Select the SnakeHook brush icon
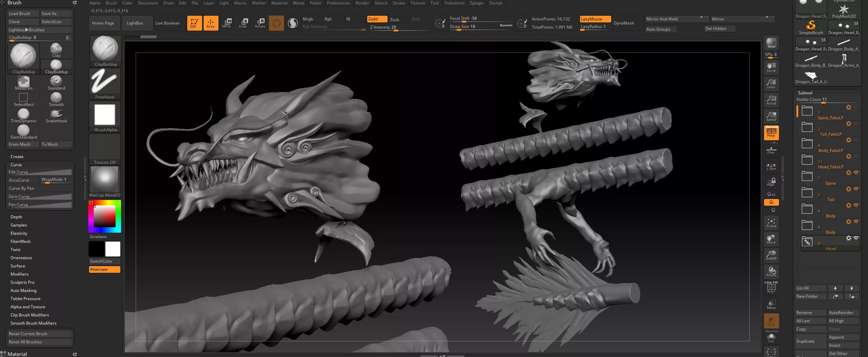This screenshot has width=868, height=357. [56, 115]
